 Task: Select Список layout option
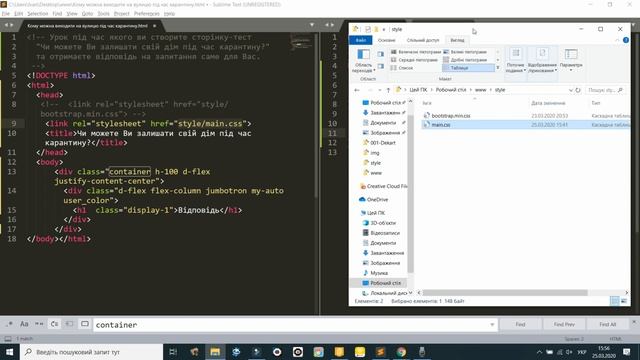tap(416, 68)
